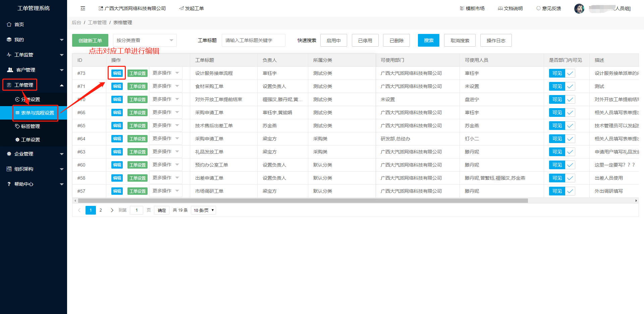Open the 10 条/页 page size dropdown
644x314 pixels.
click(x=204, y=210)
